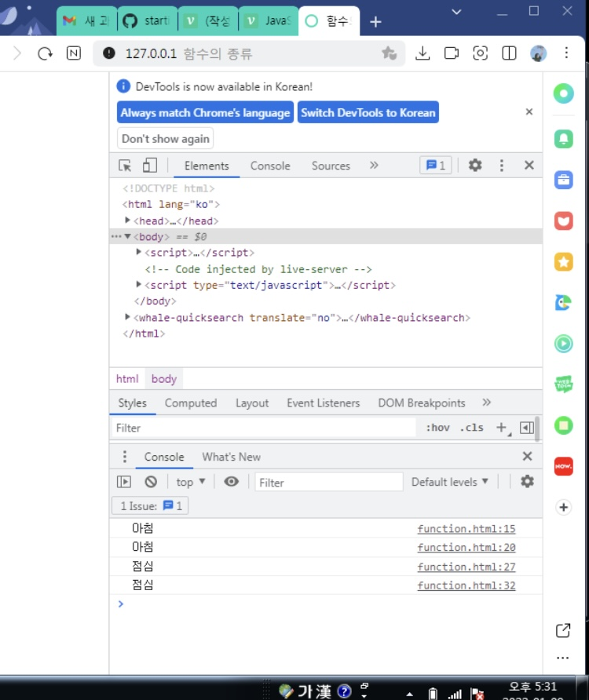This screenshot has height=700, width=589.
Task: Open DevTools settings gear
Action: tap(475, 165)
